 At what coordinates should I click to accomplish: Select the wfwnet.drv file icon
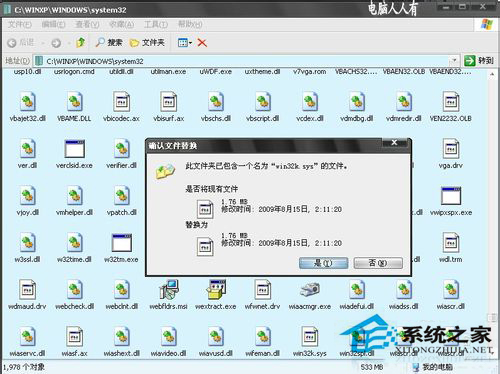(x=263, y=289)
